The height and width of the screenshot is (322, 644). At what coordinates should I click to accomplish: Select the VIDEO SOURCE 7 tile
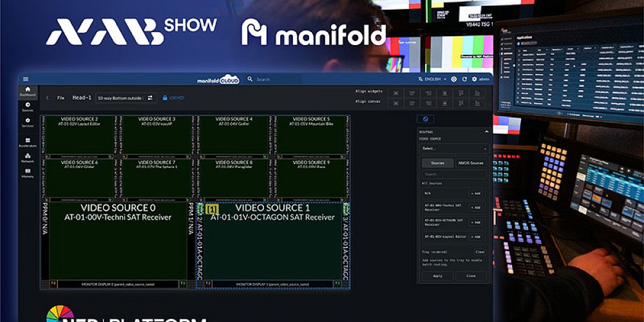[156, 180]
